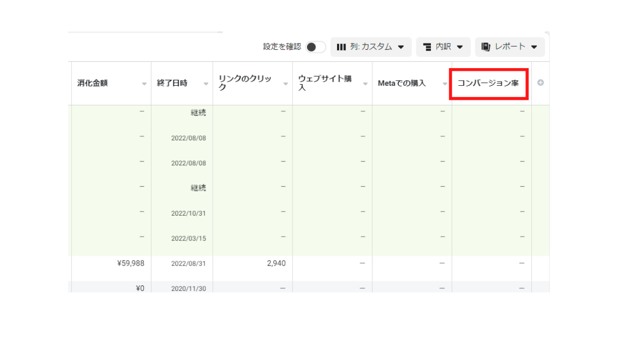Open sort arrow on Metaでの購入 column
The width and height of the screenshot is (644, 338).
point(445,84)
